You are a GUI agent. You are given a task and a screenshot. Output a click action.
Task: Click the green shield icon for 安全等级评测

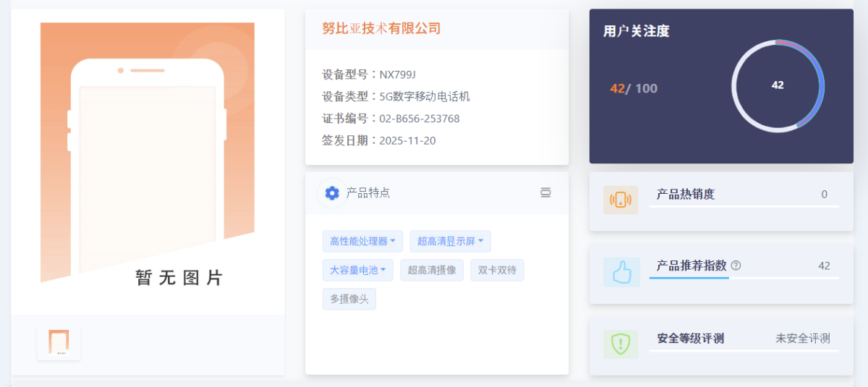621,344
